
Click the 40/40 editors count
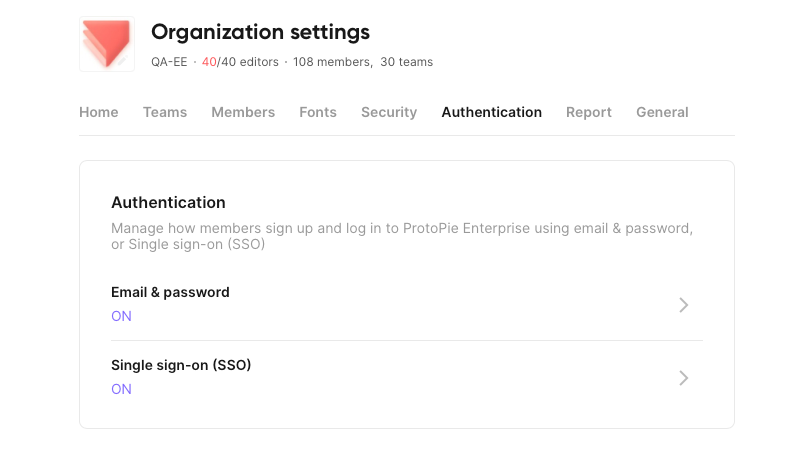pyautogui.click(x=240, y=62)
